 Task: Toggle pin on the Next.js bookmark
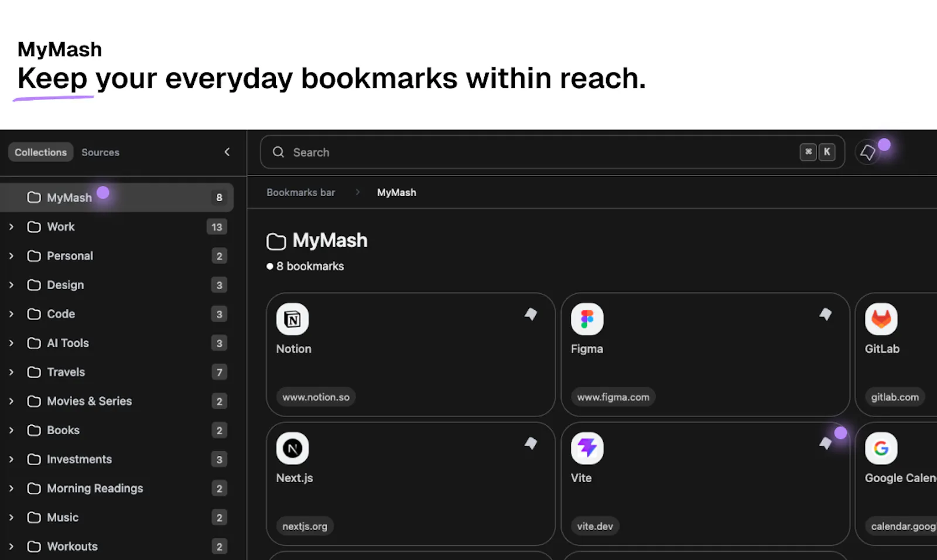point(531,444)
